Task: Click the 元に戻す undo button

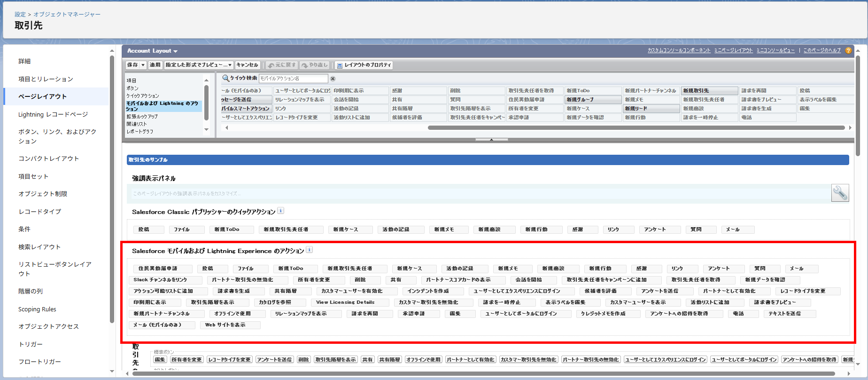Action: [x=282, y=65]
